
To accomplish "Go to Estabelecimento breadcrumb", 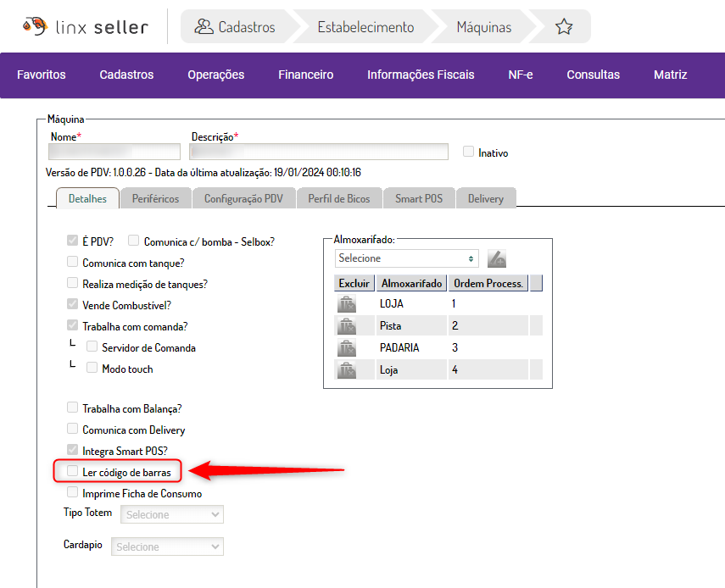I will [365, 27].
